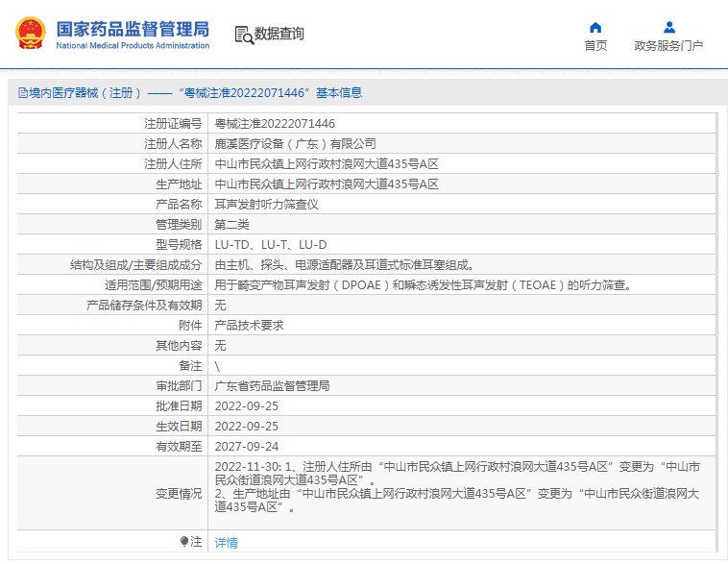Click the document icon before 境内医疗器械
The width and height of the screenshot is (728, 564).
point(23,93)
